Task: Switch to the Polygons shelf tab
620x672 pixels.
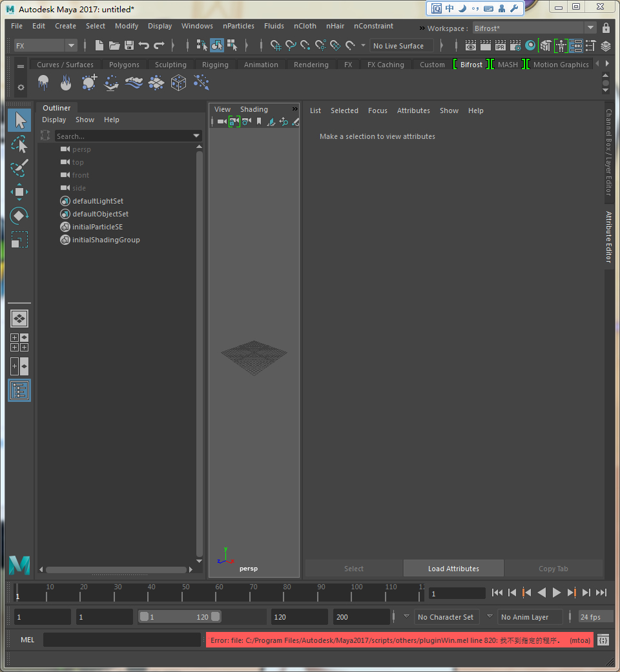Action: click(124, 65)
